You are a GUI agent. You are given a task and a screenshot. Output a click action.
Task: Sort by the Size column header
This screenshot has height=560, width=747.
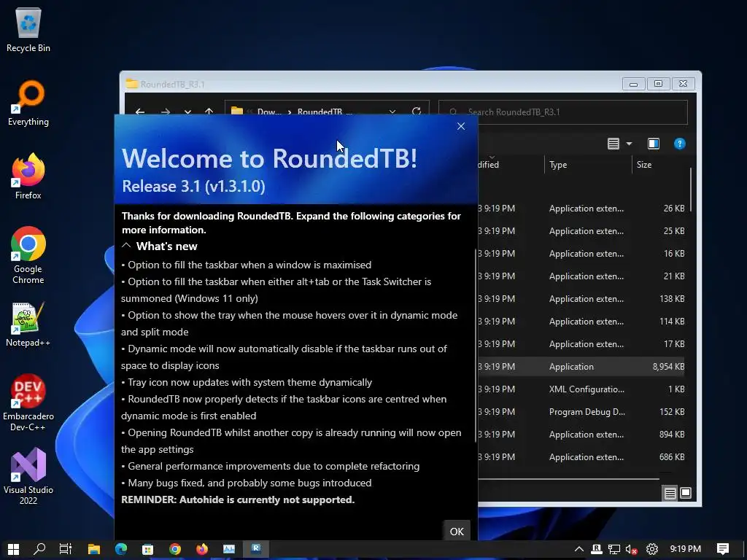(x=661, y=165)
